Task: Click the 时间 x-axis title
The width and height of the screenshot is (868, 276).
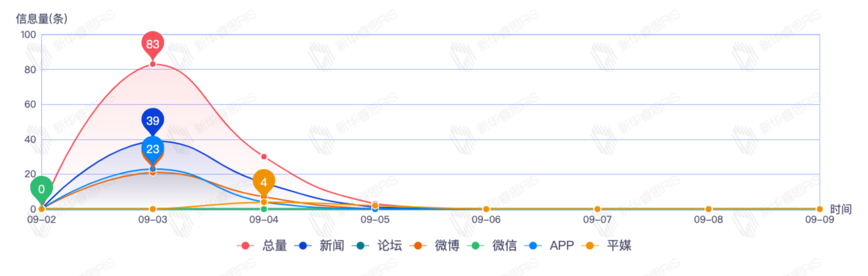Action: tap(840, 209)
